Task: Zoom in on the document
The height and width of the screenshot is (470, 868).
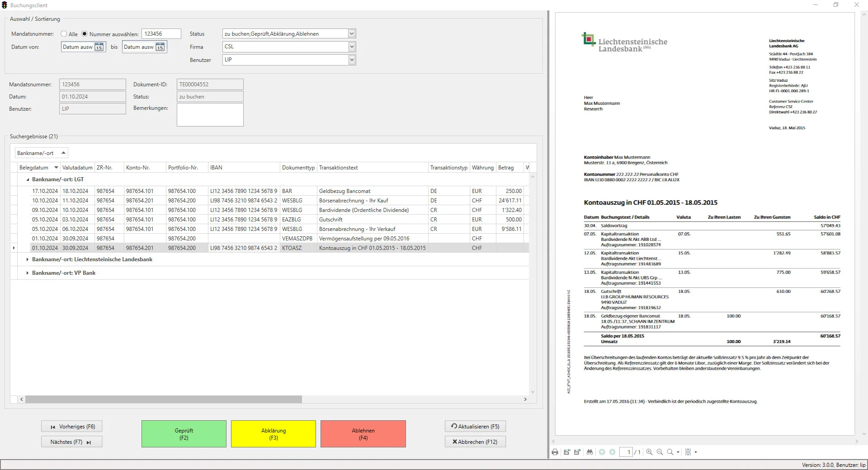Action: [649, 452]
